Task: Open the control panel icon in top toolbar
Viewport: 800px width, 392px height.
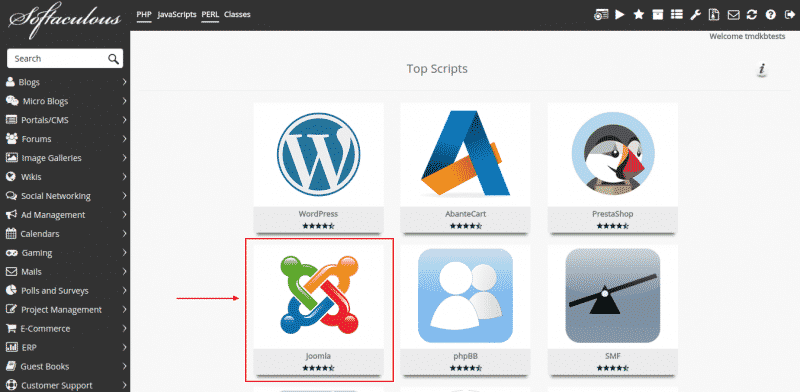Action: [x=601, y=15]
